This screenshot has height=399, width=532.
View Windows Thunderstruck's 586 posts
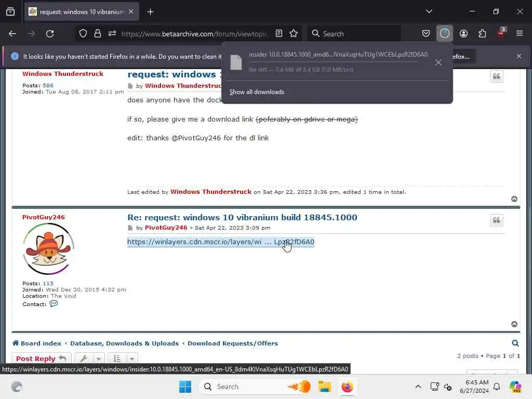pos(48,86)
